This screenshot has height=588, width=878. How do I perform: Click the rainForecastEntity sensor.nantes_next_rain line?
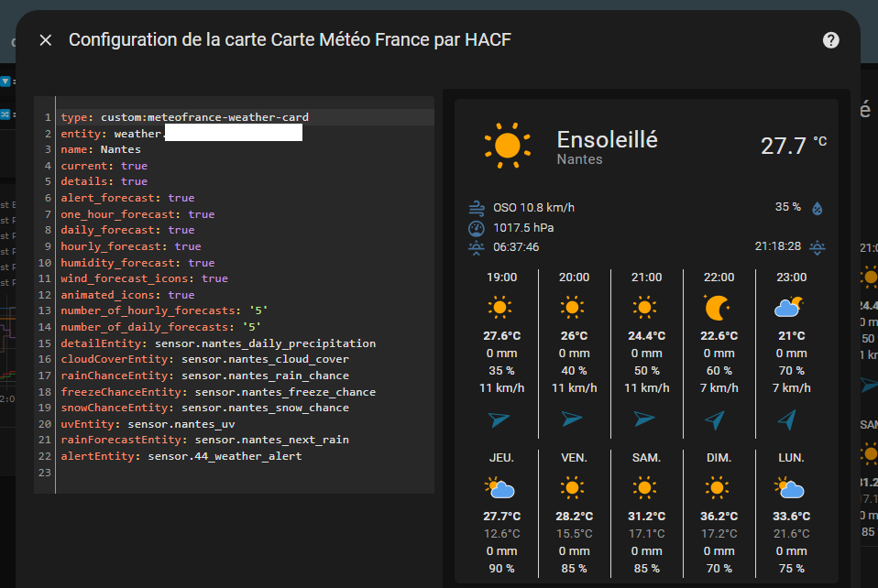(205, 440)
